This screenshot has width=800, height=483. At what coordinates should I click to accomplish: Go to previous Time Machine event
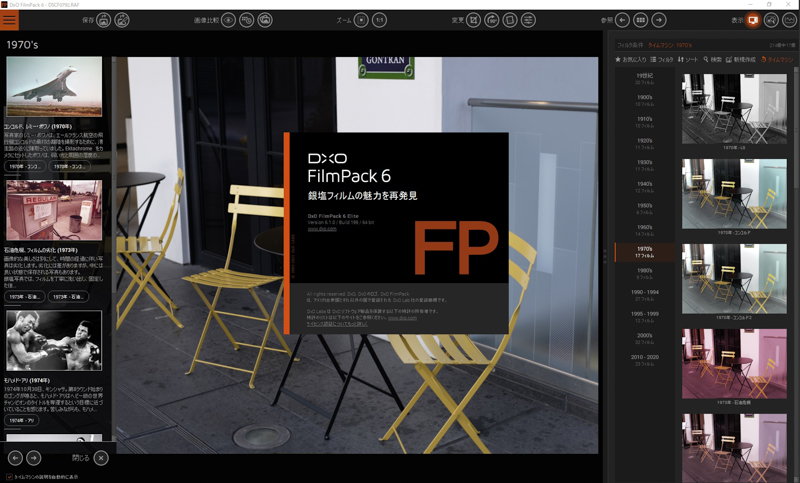point(15,458)
